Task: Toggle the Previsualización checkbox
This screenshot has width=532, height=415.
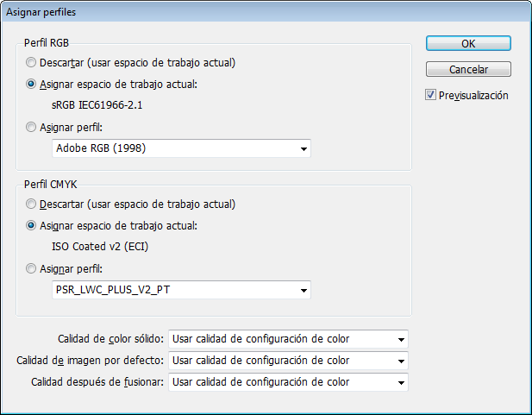Action: (x=430, y=95)
